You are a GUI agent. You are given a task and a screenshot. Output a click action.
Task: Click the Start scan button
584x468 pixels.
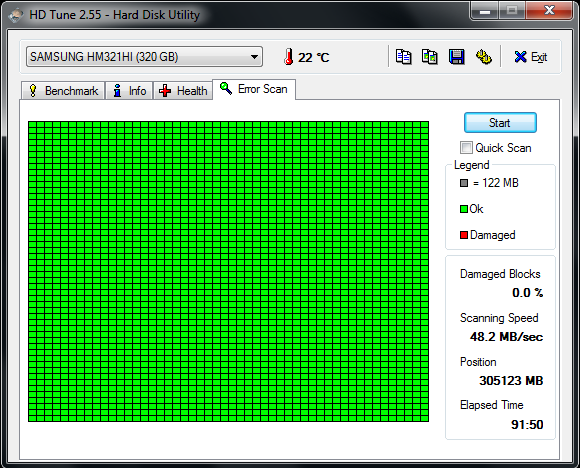[500, 122]
